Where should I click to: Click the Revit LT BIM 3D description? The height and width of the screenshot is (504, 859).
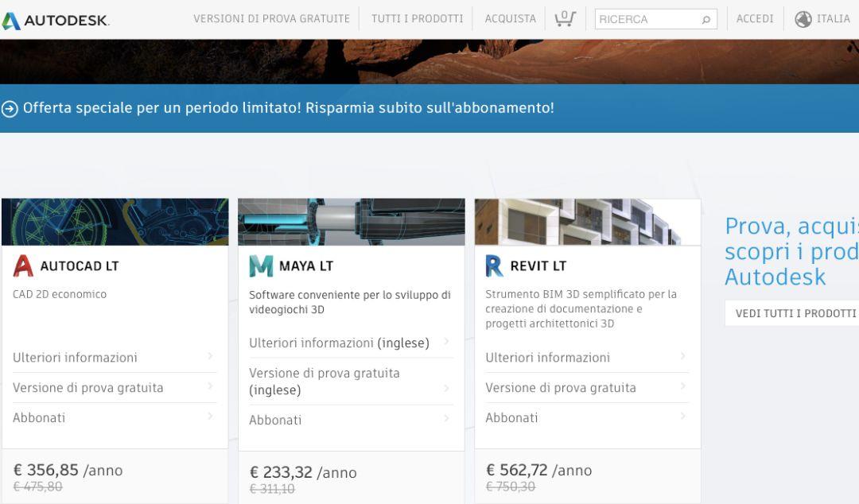click(581, 309)
